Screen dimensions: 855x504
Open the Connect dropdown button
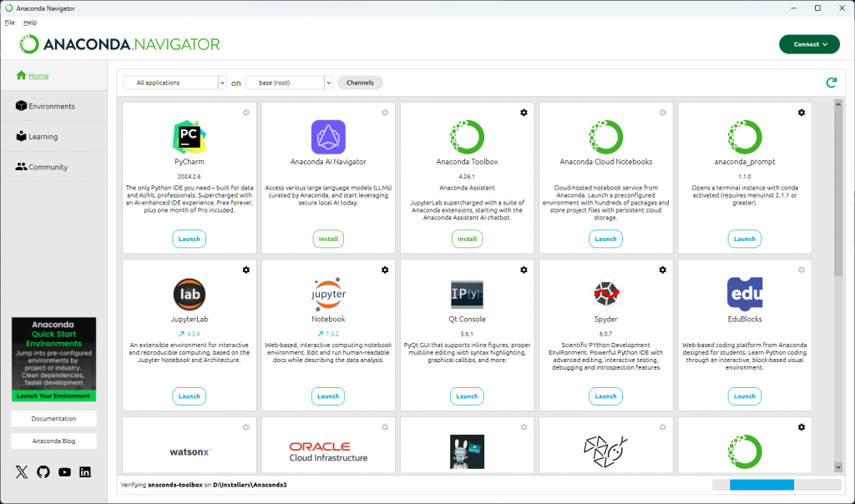[x=809, y=44]
